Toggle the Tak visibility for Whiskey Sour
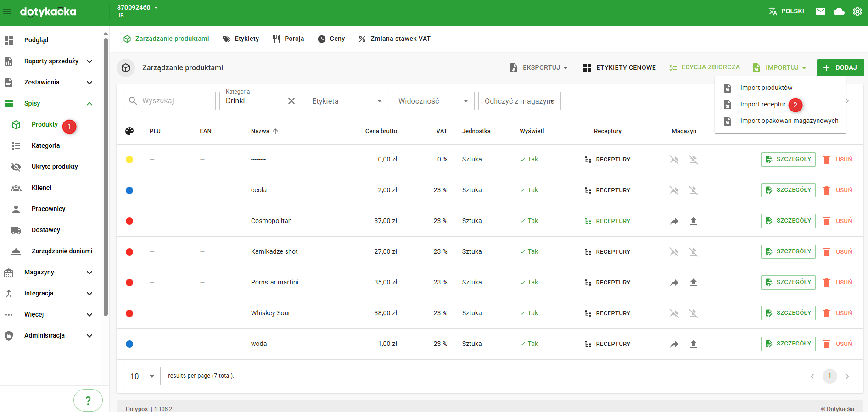868x412 pixels. tap(529, 313)
